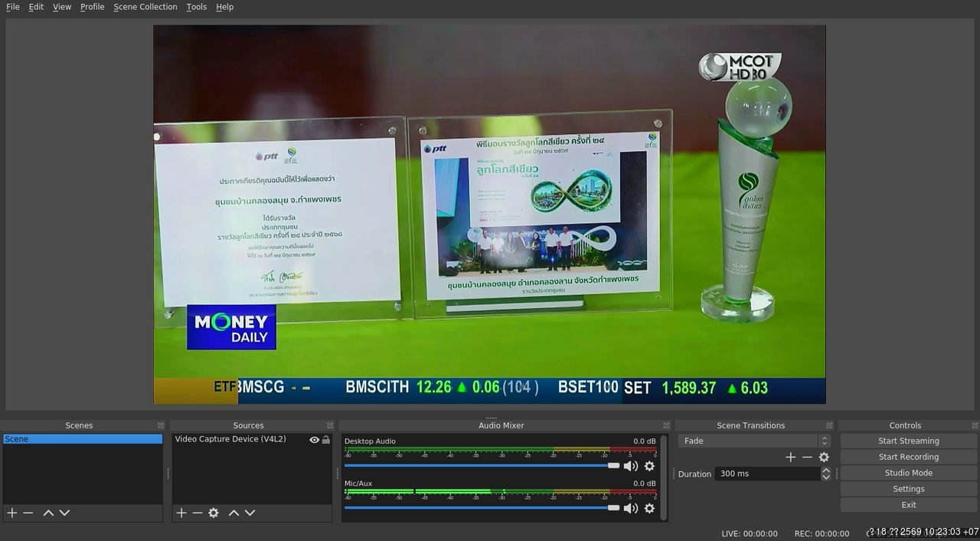
Task: Open properties gear for selected source
Action: pos(214,513)
